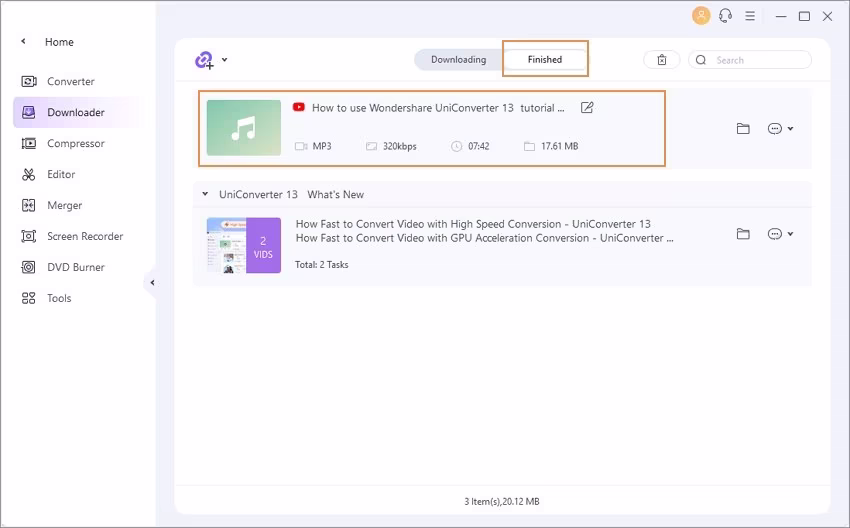Click the Tools grid icon
The height and width of the screenshot is (528, 850).
29,298
